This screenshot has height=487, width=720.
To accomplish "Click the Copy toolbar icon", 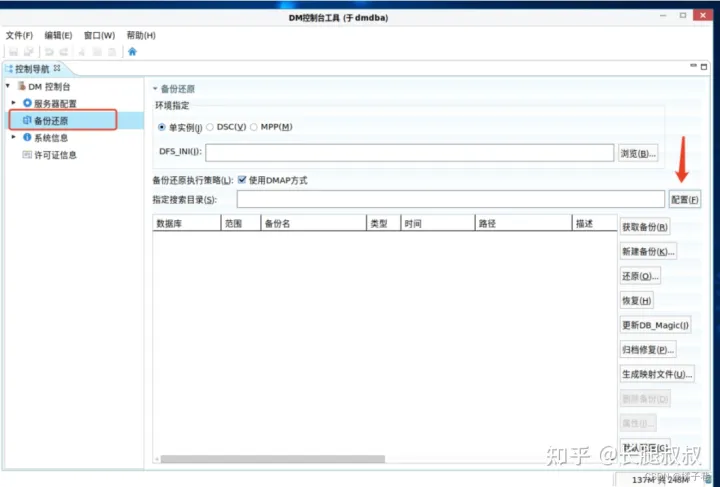I will (x=97, y=52).
